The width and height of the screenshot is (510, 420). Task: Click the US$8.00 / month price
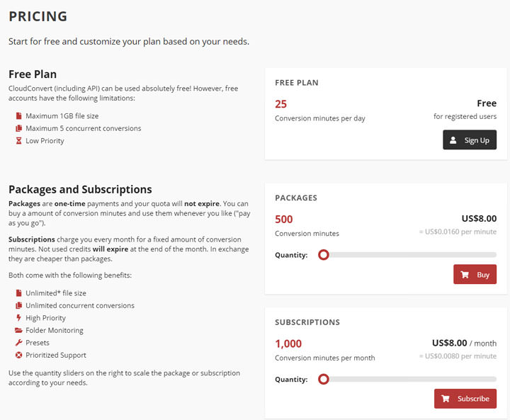coord(464,343)
